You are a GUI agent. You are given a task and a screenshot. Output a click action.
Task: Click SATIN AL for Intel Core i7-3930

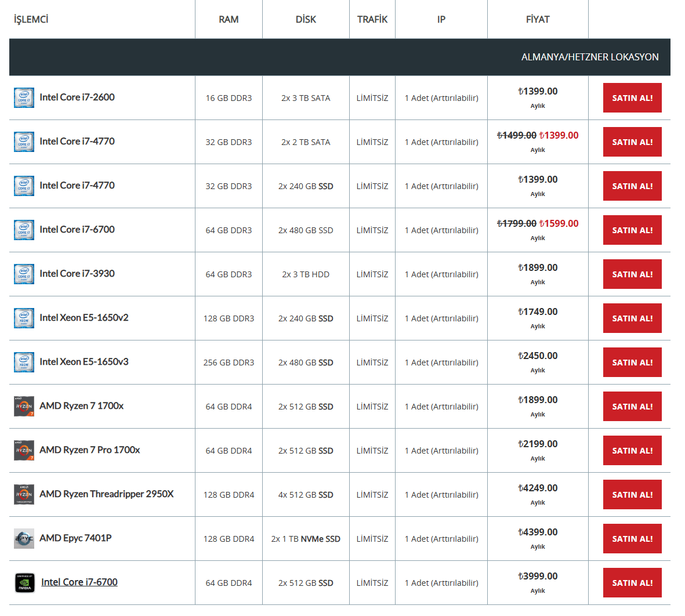pyautogui.click(x=632, y=274)
